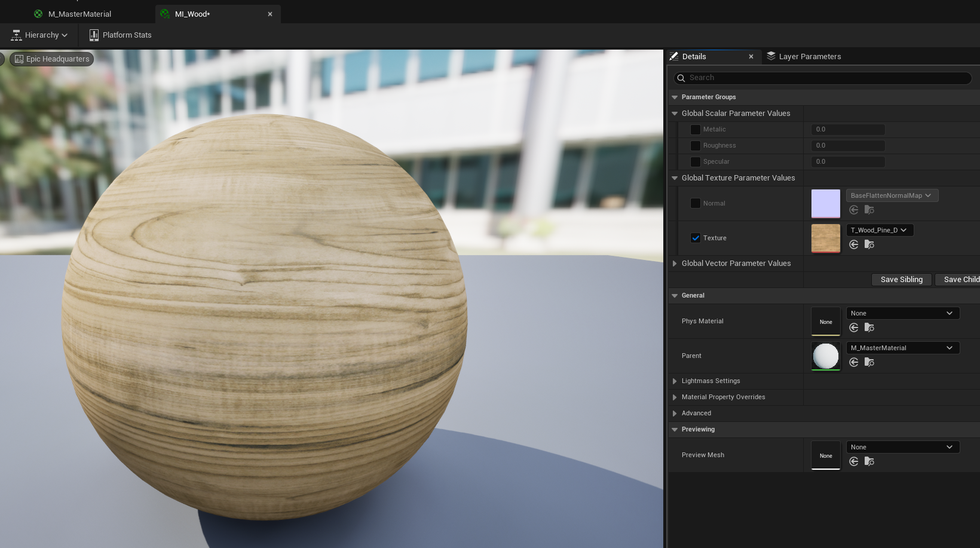The height and width of the screenshot is (548, 980).
Task: Click the Save Child button
Action: pos(958,280)
